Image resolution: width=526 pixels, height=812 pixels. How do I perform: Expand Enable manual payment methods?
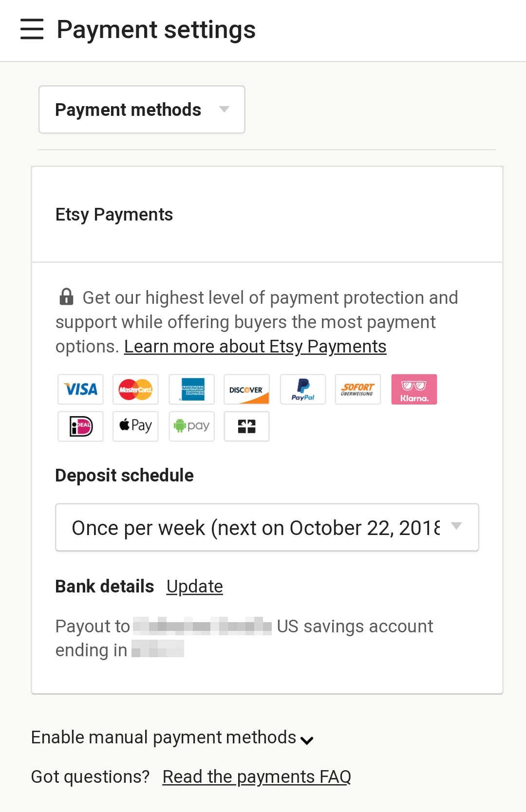tap(172, 738)
